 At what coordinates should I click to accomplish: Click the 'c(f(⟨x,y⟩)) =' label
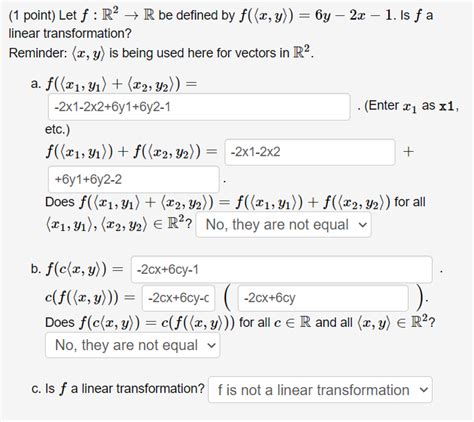point(90,297)
